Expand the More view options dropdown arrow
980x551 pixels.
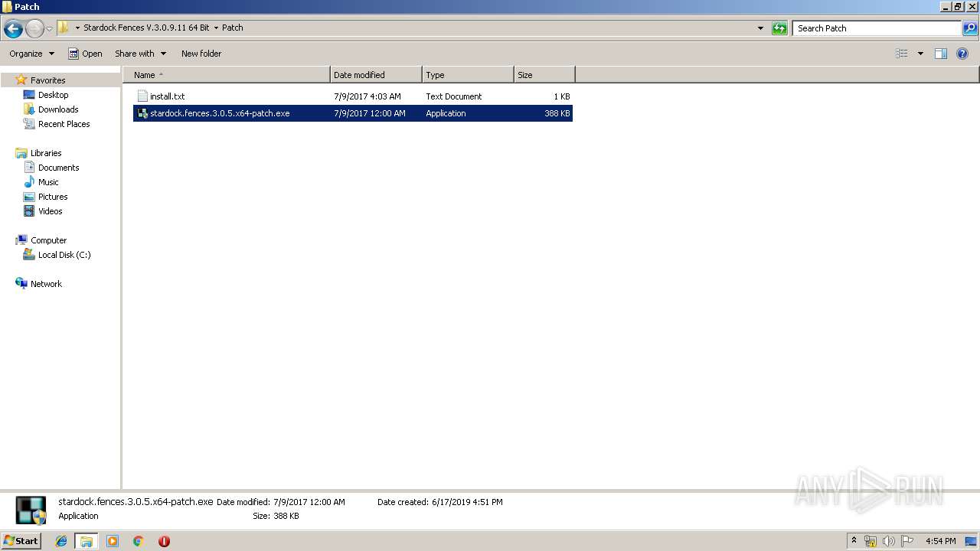[x=920, y=54]
